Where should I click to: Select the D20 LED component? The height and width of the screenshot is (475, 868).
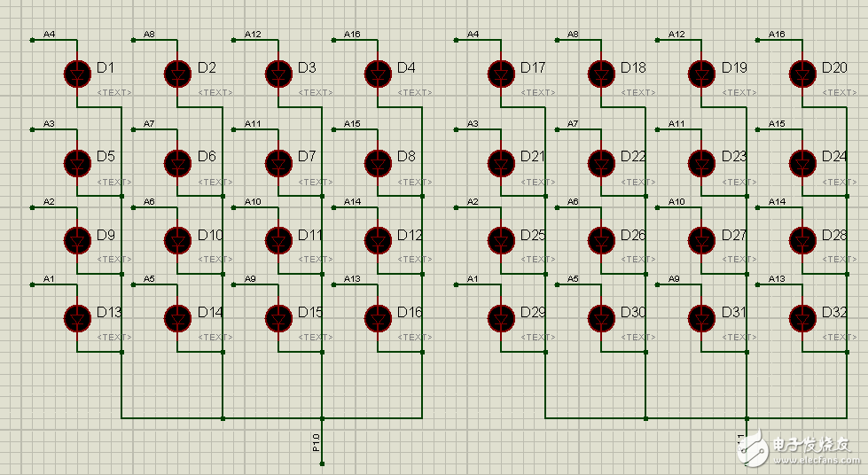pos(802,73)
